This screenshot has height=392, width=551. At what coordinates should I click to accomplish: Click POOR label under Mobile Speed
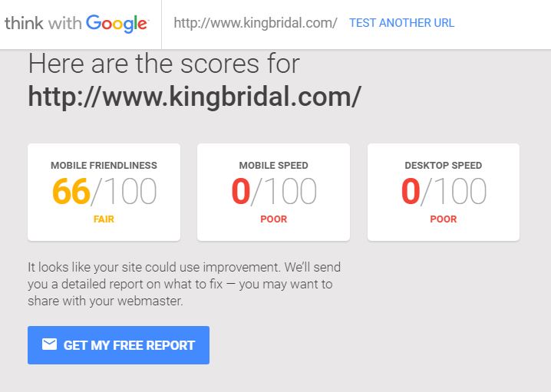(273, 219)
